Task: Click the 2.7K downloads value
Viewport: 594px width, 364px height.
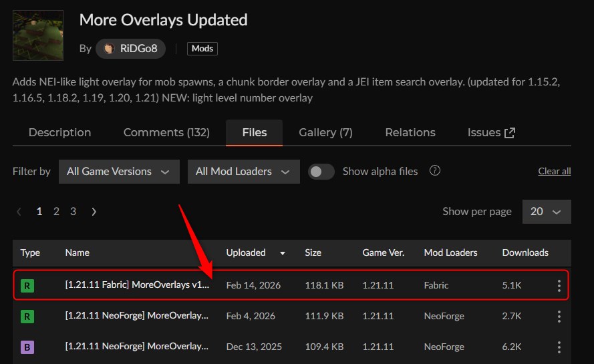Action: tap(512, 316)
